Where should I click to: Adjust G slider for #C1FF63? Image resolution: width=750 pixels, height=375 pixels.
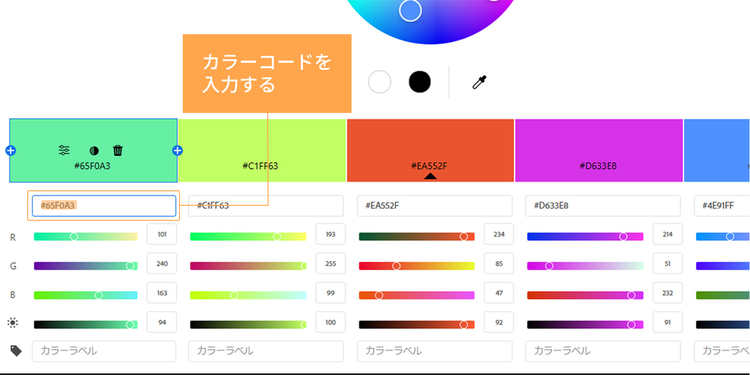pyautogui.click(x=248, y=266)
